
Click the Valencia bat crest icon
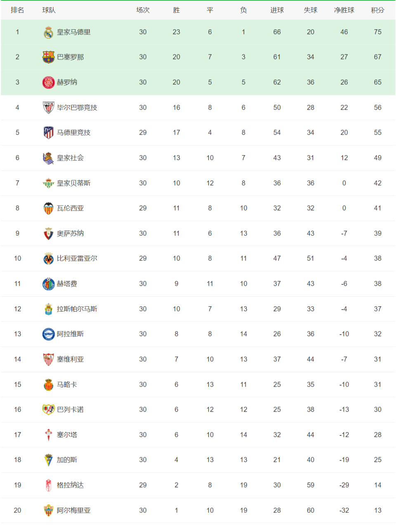point(48,208)
